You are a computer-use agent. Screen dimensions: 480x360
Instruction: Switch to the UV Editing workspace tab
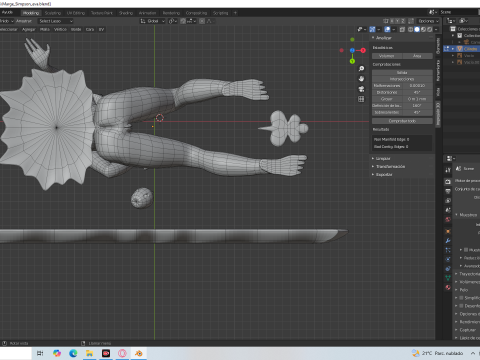click(x=76, y=13)
